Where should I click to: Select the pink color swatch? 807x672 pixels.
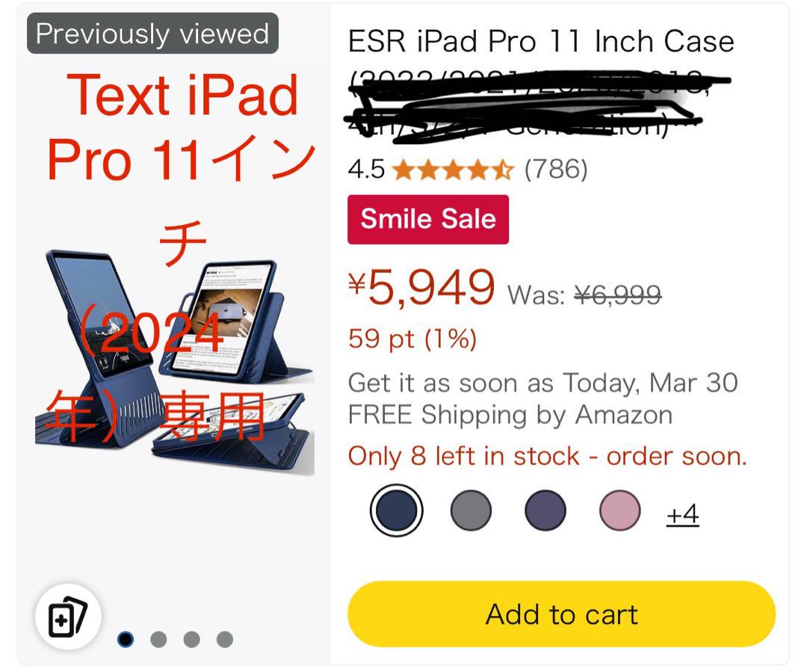click(x=620, y=511)
